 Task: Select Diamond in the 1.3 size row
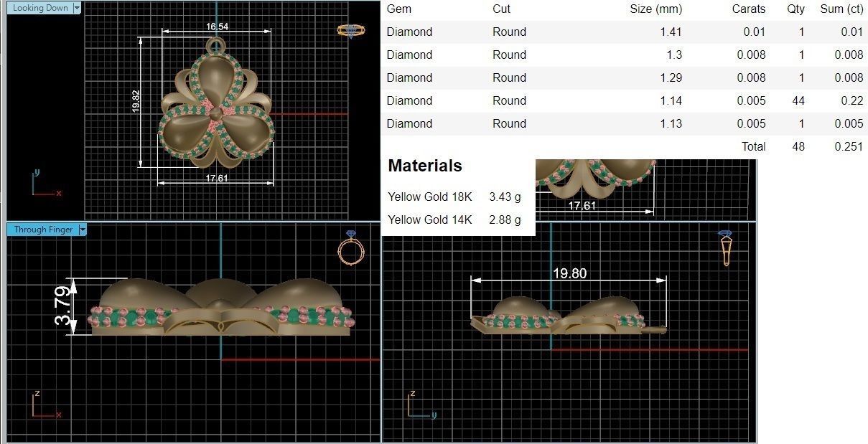[409, 55]
